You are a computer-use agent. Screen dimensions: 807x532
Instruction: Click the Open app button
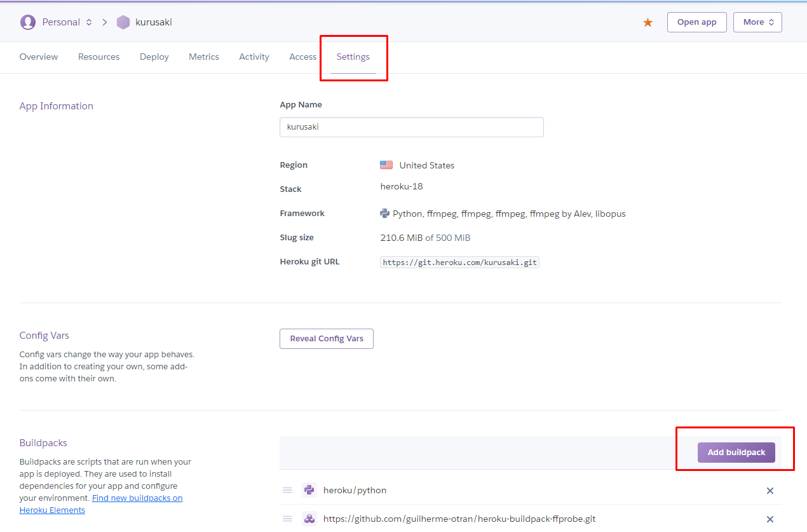point(696,22)
